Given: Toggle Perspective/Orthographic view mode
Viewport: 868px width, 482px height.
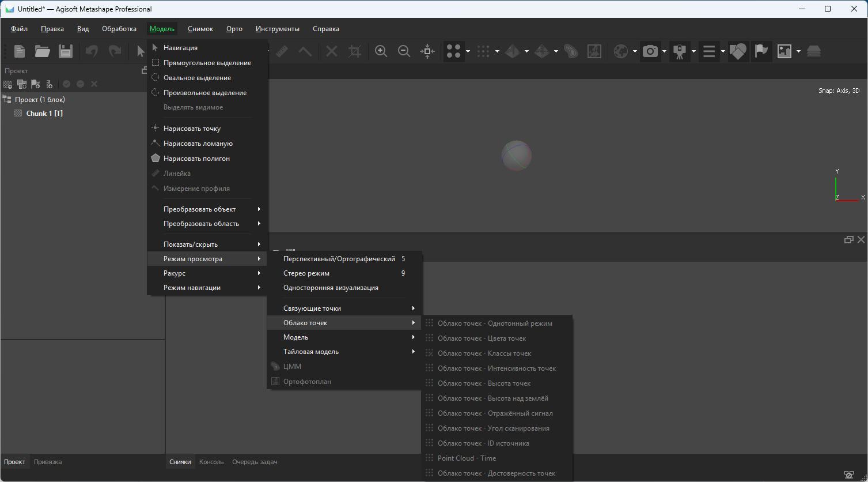Looking at the screenshot, I should (339, 259).
